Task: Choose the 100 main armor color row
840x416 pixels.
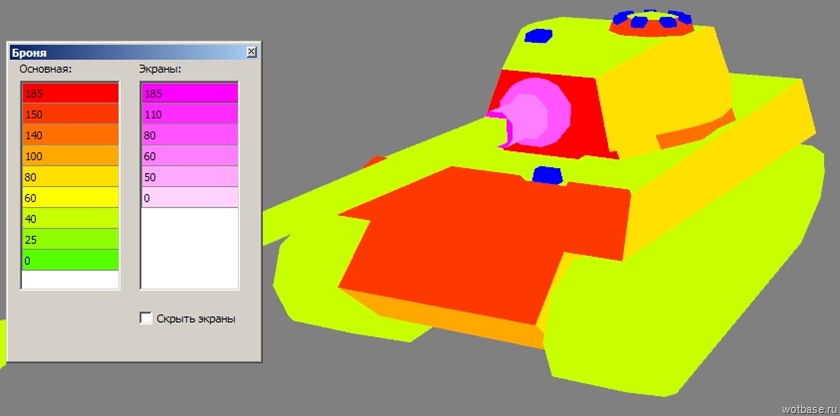Action: [x=70, y=156]
